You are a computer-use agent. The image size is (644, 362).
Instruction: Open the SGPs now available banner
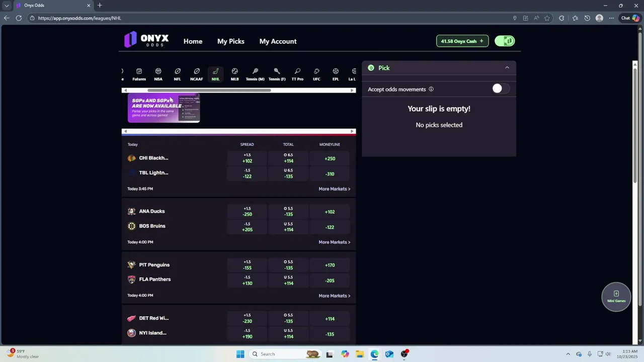click(164, 108)
